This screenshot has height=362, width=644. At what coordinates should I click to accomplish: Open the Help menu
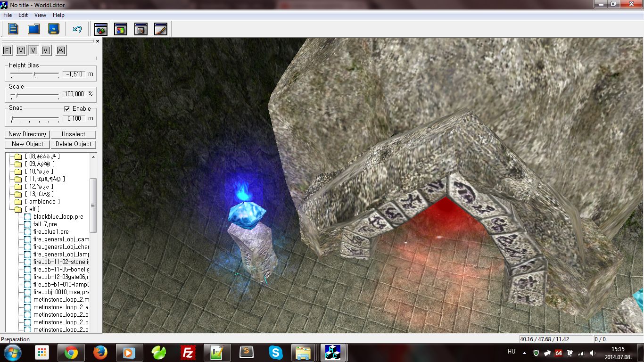tap(58, 15)
